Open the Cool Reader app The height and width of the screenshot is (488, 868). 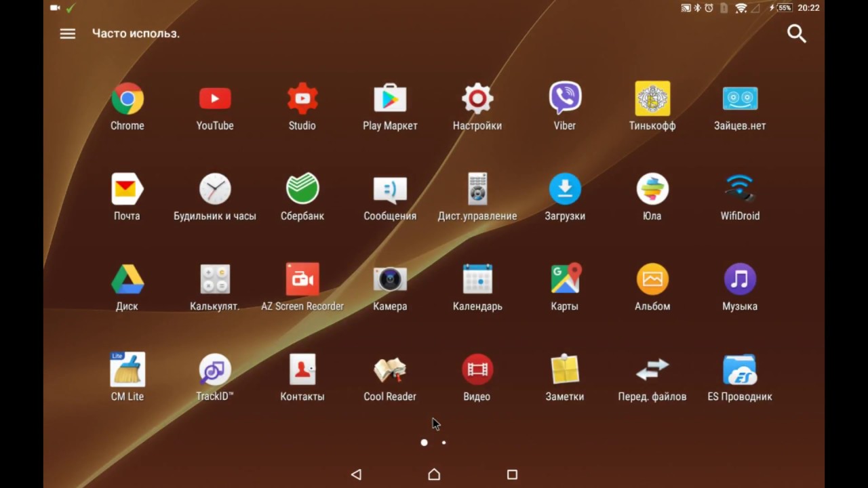390,369
